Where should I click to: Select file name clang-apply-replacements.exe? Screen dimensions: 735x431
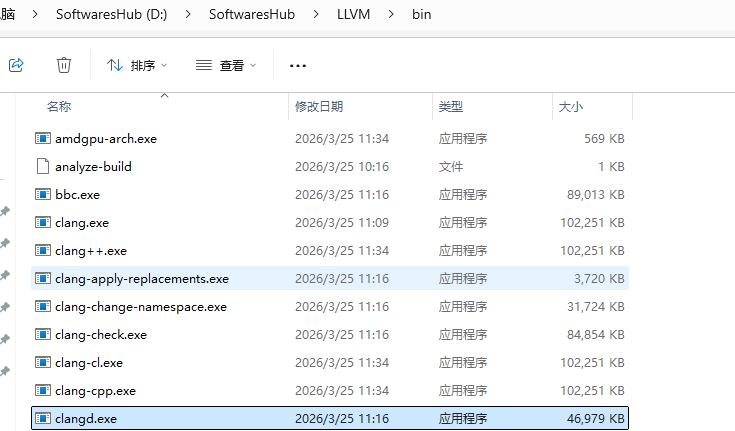click(x=142, y=279)
